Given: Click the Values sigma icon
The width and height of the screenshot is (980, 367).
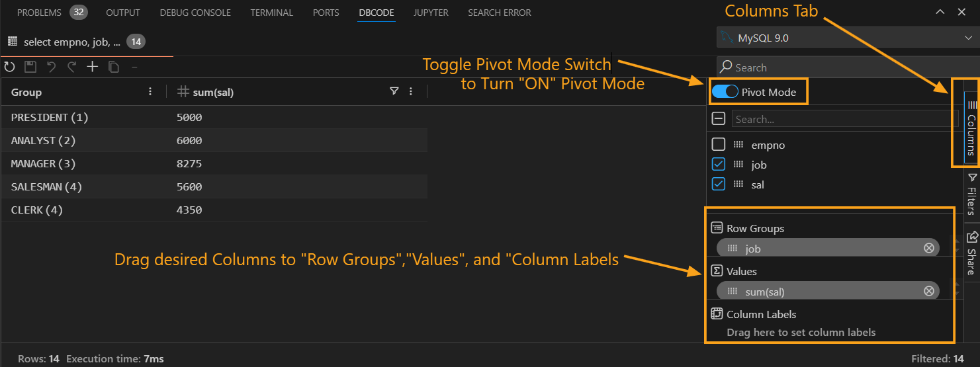Looking at the screenshot, I should 717,271.
